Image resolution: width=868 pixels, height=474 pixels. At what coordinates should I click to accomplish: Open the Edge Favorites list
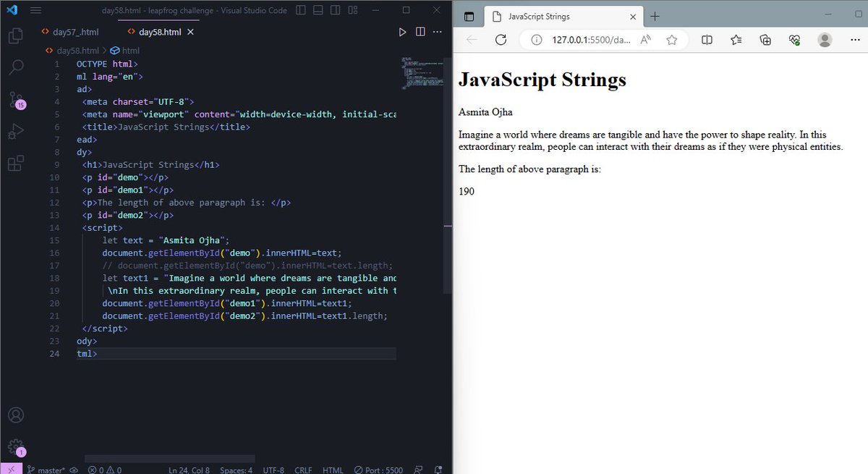[736, 40]
